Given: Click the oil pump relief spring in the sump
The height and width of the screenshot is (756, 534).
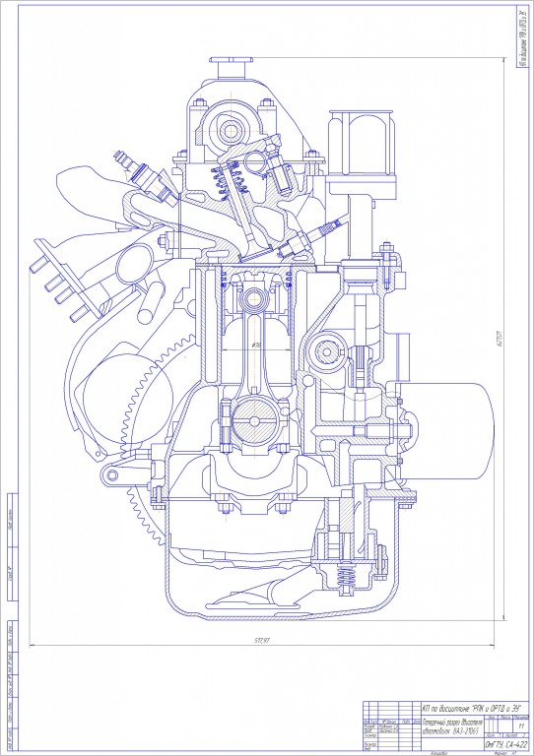Looking at the screenshot, I should (x=344, y=576).
